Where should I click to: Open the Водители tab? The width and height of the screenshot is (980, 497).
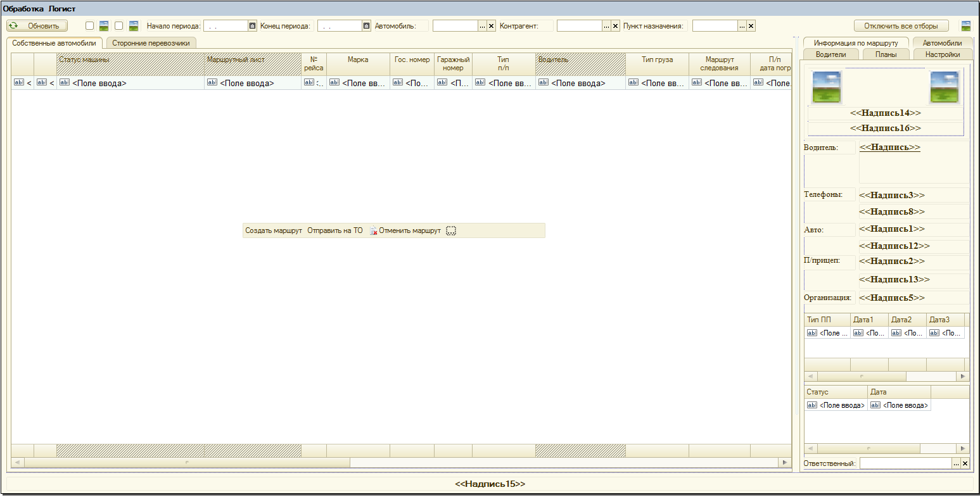[x=830, y=54]
